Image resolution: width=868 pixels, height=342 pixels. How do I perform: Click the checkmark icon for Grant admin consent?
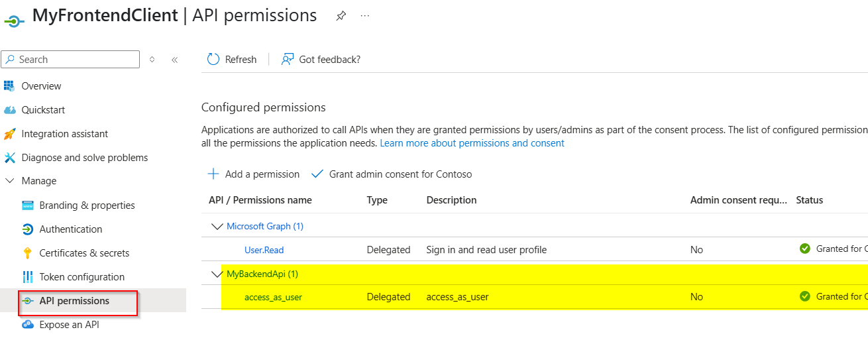(x=317, y=174)
